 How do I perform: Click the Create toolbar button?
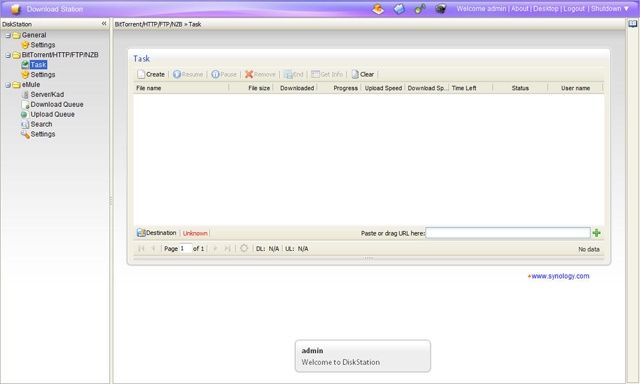click(x=151, y=74)
